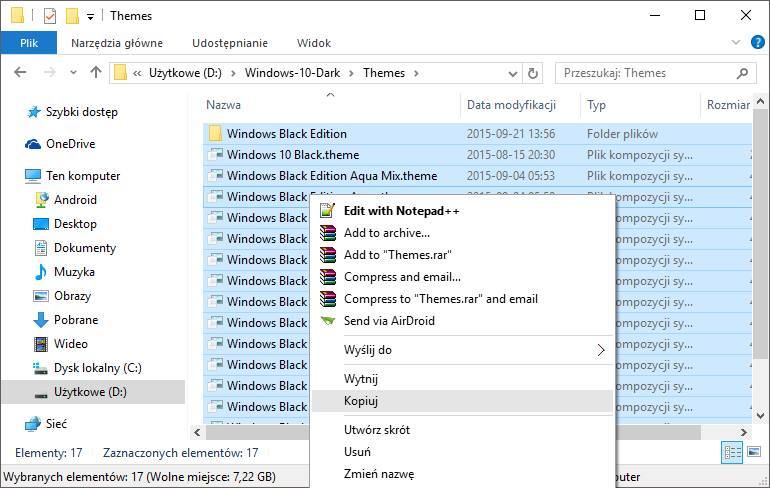Image resolution: width=770 pixels, height=488 pixels.
Task: Switch to large thumbnails view icon
Action: point(754,452)
